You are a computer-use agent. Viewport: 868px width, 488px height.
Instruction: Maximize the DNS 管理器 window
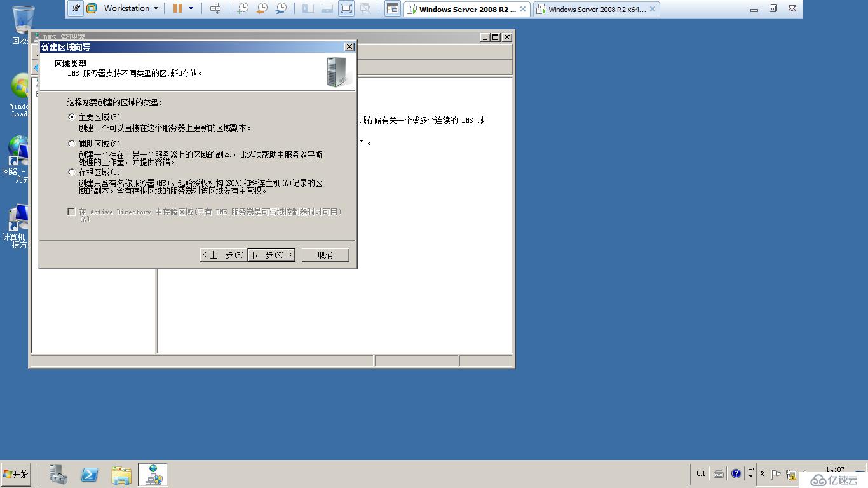496,37
